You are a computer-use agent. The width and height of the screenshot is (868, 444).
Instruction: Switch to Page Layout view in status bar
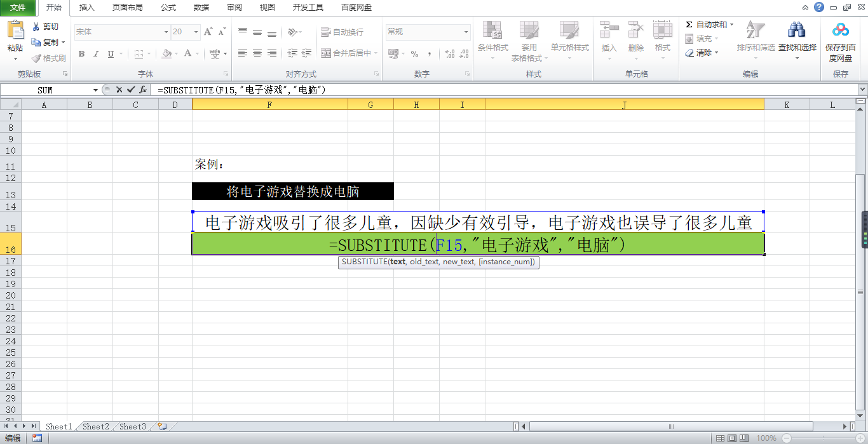pos(733,438)
